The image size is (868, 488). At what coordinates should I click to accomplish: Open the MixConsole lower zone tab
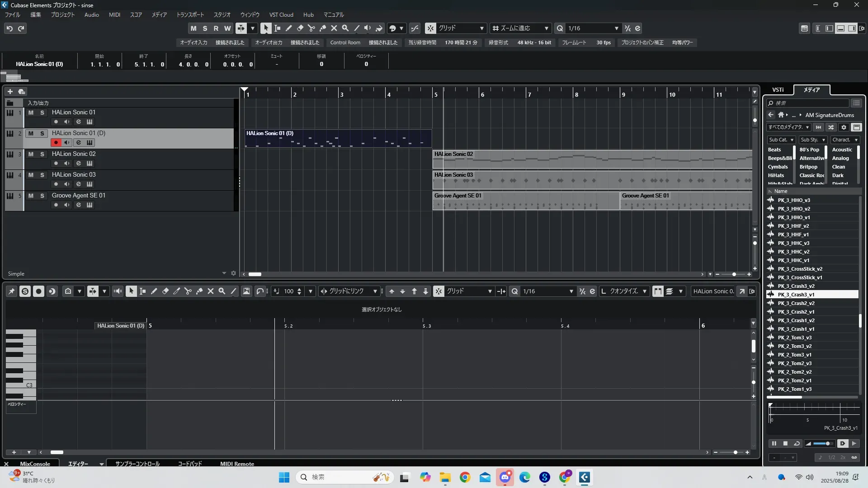click(x=35, y=464)
